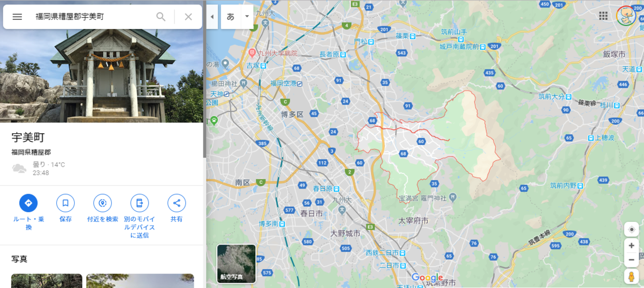Open Street View pegman icon
Image resolution: width=644 pixels, height=288 pixels.
click(x=632, y=277)
